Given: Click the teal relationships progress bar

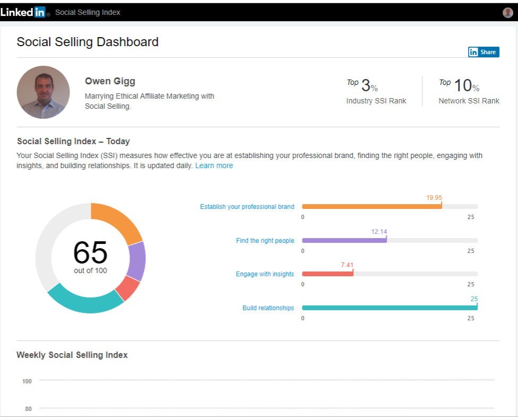Looking at the screenshot, I should tap(390, 308).
